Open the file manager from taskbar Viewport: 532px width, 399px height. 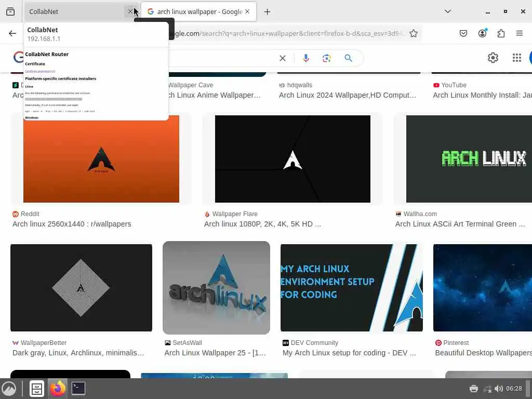[37, 389]
